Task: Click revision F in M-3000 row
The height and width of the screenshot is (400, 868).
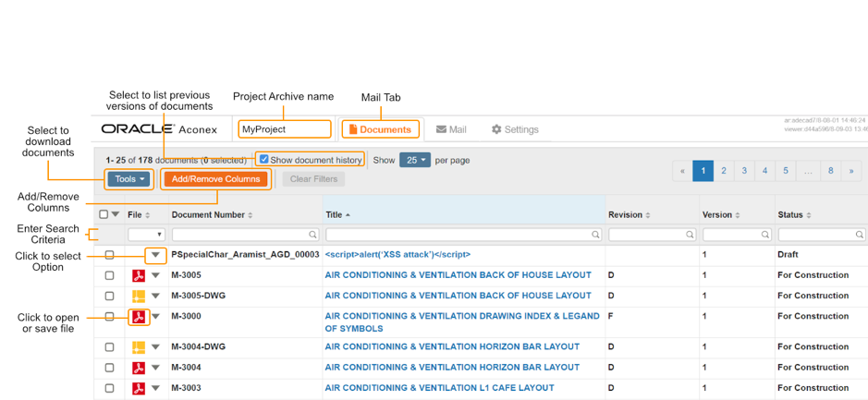Action: pos(611,317)
